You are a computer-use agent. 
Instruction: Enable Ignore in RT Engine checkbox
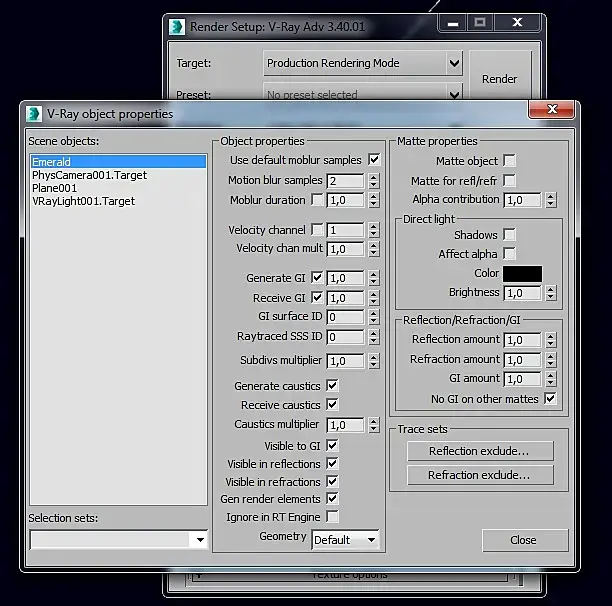coord(333,517)
